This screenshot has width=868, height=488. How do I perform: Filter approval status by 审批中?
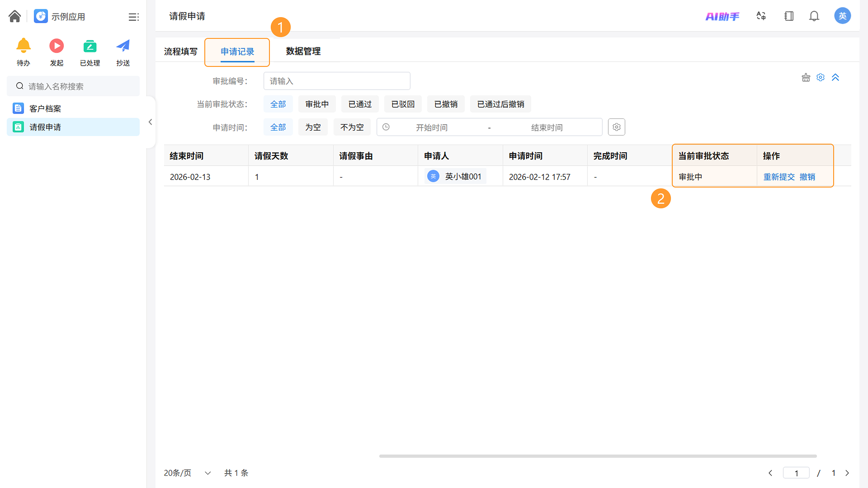(317, 104)
